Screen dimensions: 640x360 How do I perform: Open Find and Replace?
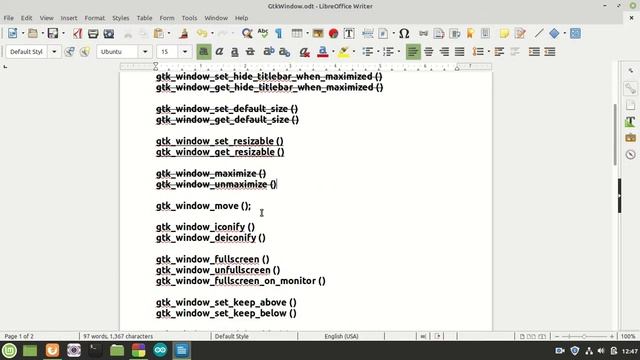[x=247, y=33]
